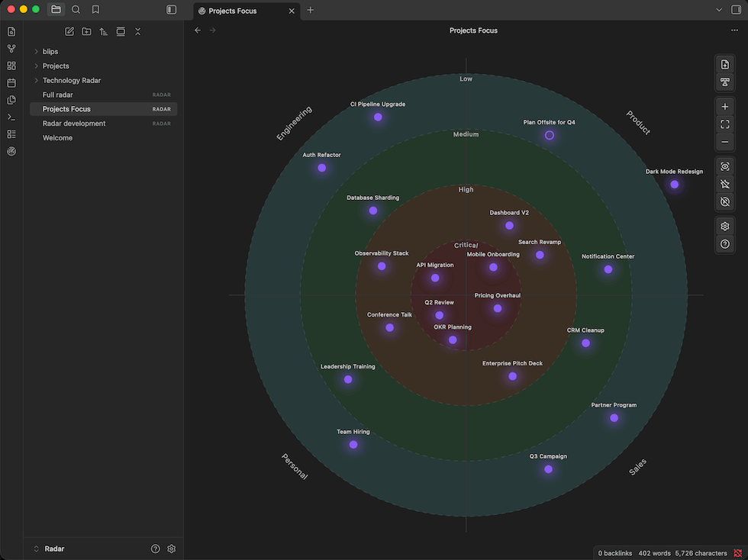The height and width of the screenshot is (560, 748).
Task: Open vault help at sidebar bottom
Action: (156, 549)
